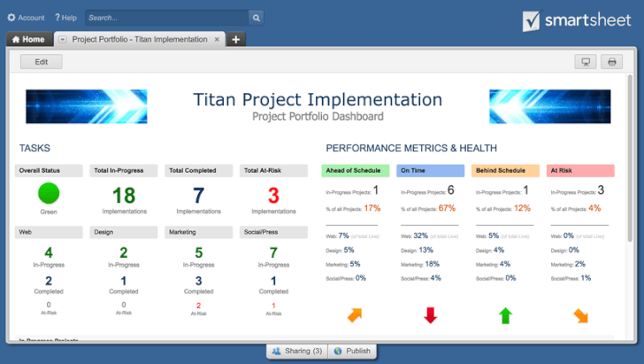Screen dimensions: 644x364
Task: Click the search magnifier button
Action: click(257, 18)
